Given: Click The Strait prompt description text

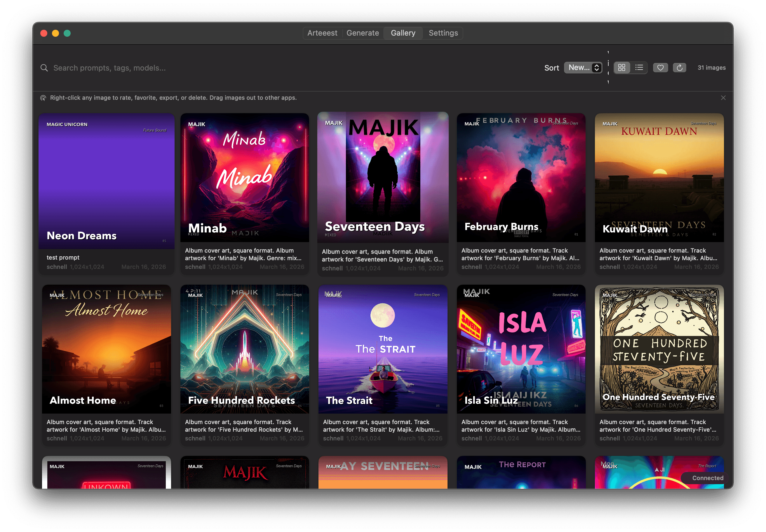Looking at the screenshot, I should pyautogui.click(x=381, y=426).
